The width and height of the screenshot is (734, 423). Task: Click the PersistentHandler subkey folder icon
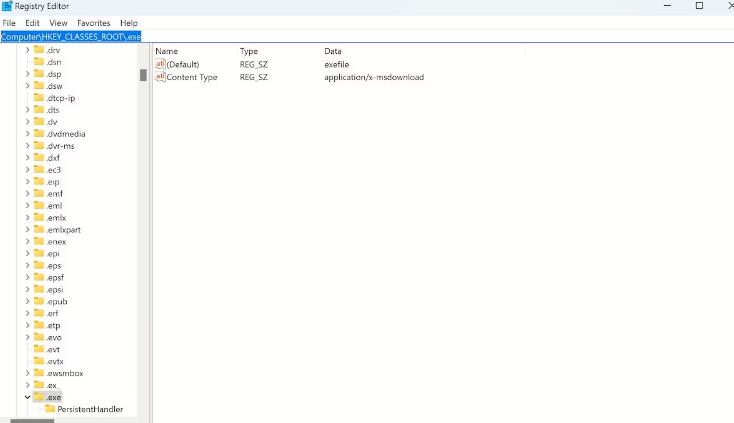tap(49, 409)
